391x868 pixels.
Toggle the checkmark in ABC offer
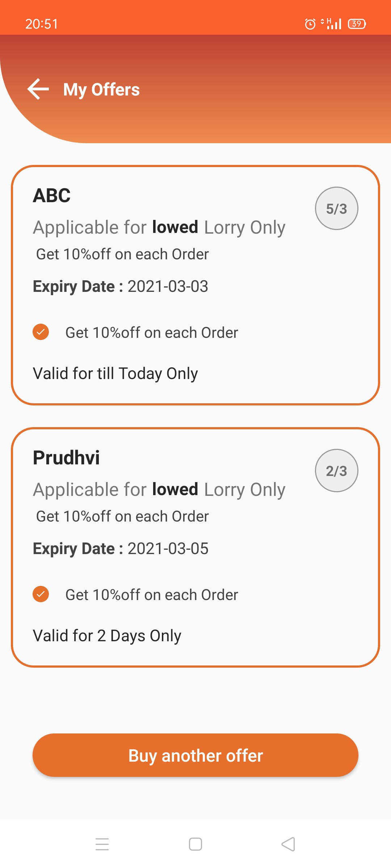41,332
